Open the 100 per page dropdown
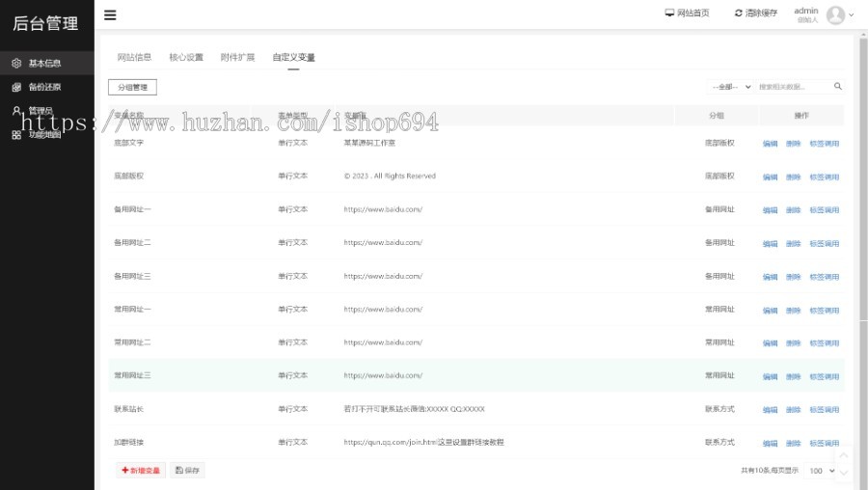Image resolution: width=868 pixels, height=490 pixels. [x=821, y=471]
